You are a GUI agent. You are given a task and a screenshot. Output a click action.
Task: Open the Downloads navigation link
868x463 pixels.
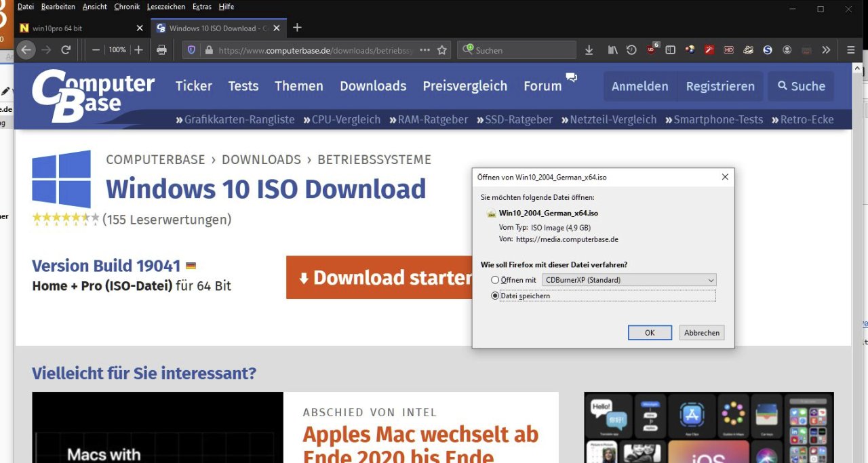click(x=373, y=86)
